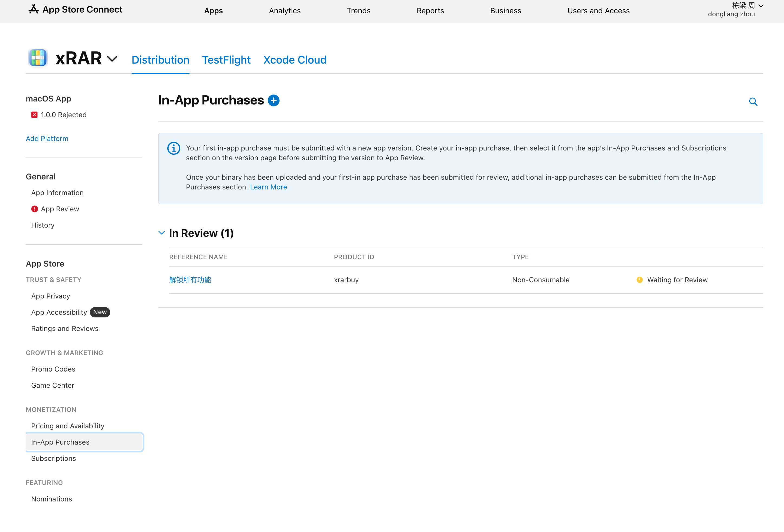Viewport: 784px width, 532px height.
Task: Click the xRAR app icon
Action: [x=38, y=58]
